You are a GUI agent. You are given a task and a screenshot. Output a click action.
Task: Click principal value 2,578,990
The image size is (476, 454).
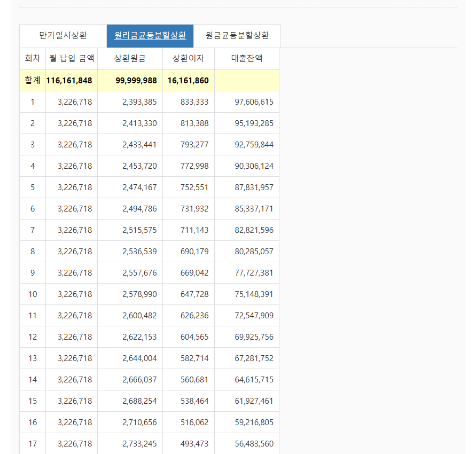pyautogui.click(x=139, y=294)
